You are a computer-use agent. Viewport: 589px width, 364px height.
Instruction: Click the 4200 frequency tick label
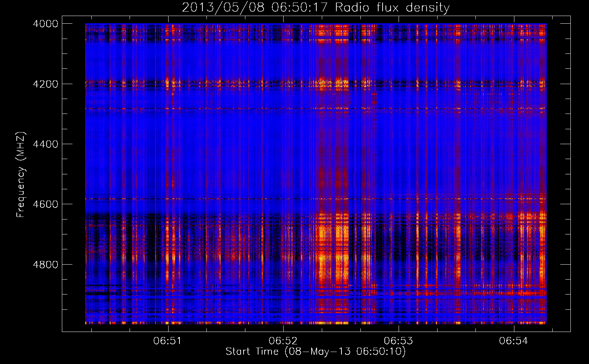pyautogui.click(x=46, y=84)
